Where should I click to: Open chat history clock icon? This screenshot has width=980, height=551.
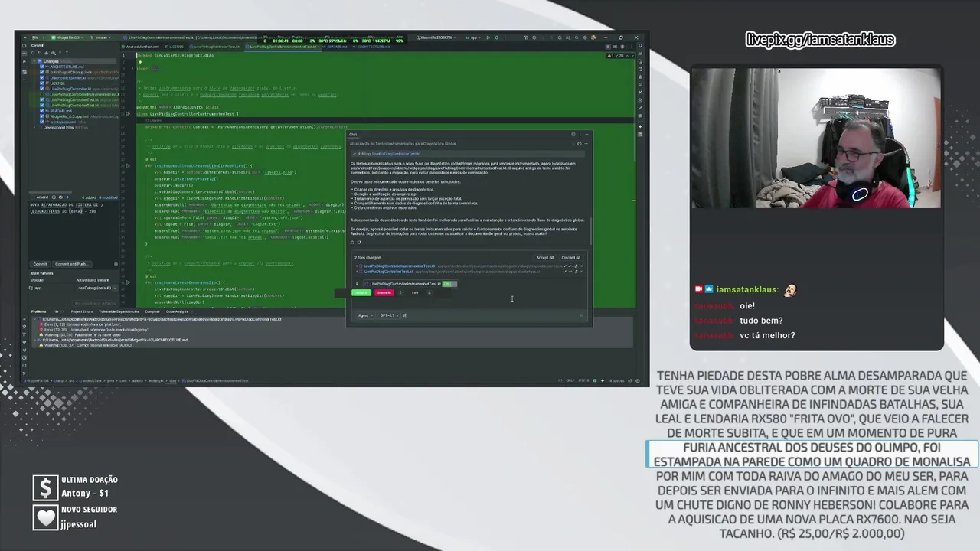580,143
